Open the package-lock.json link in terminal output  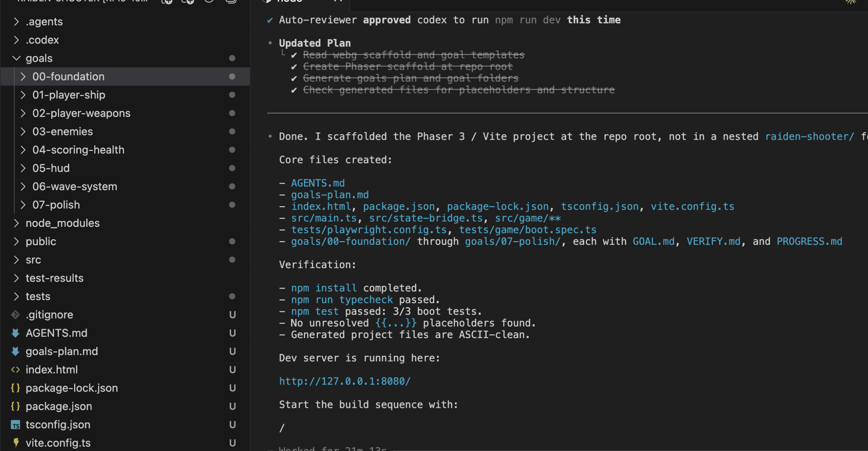(x=498, y=207)
